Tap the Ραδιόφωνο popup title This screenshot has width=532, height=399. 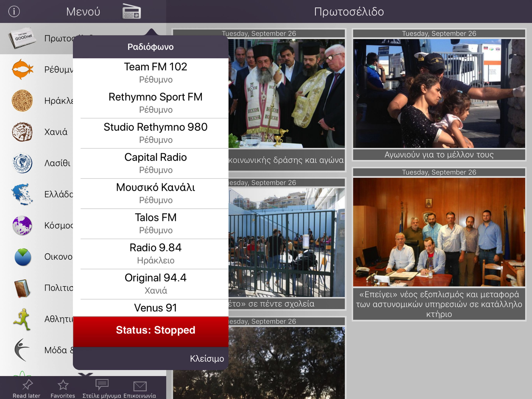[151, 47]
